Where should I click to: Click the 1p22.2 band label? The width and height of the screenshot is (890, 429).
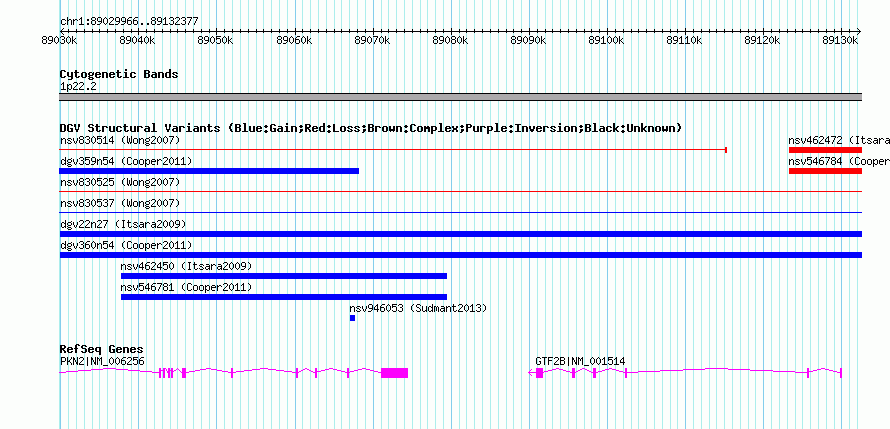click(x=78, y=86)
